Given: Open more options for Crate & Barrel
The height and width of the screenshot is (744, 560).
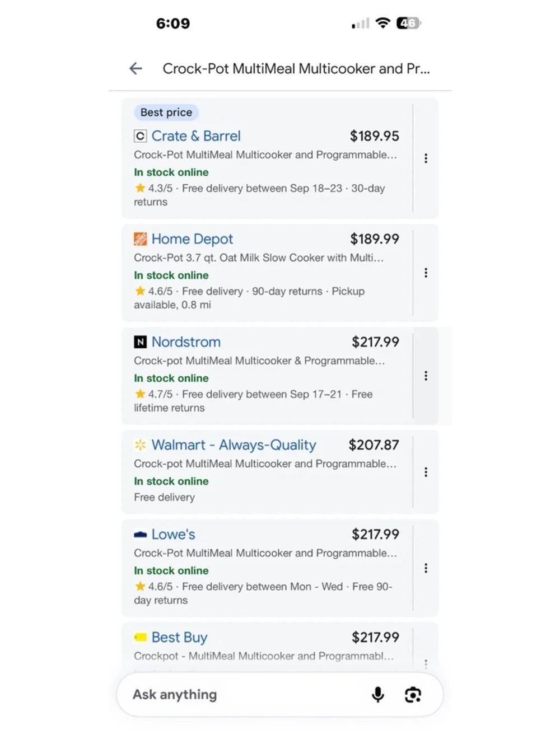Looking at the screenshot, I should click(x=426, y=158).
